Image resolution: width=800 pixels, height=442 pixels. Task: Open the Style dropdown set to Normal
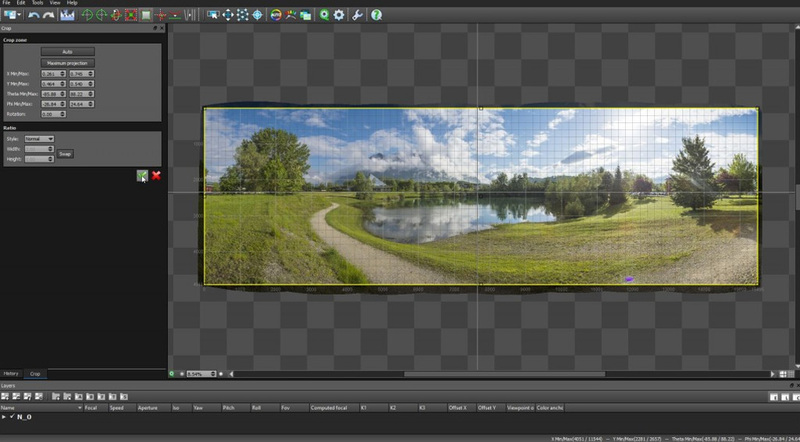39,139
